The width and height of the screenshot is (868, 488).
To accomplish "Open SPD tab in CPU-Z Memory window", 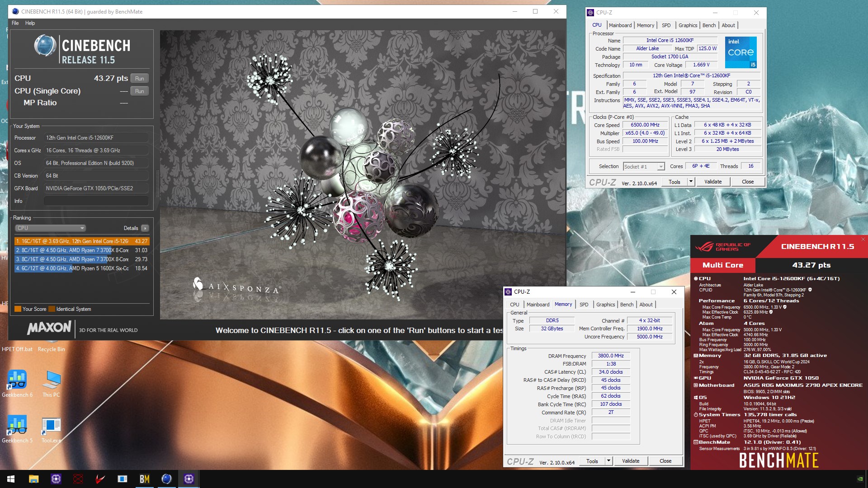I will pos(584,305).
